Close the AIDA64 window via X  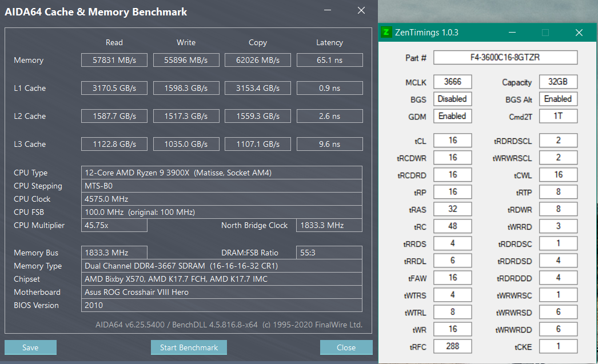(x=361, y=11)
